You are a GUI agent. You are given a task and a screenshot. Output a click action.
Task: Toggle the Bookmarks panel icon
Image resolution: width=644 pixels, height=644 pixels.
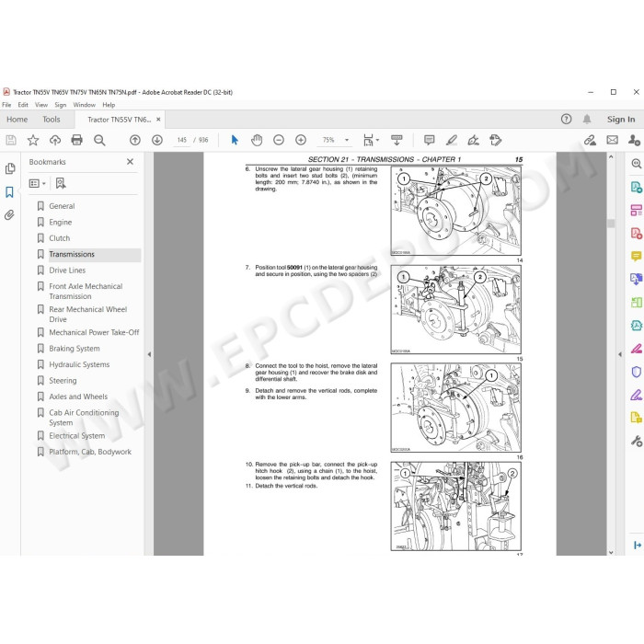(9, 192)
